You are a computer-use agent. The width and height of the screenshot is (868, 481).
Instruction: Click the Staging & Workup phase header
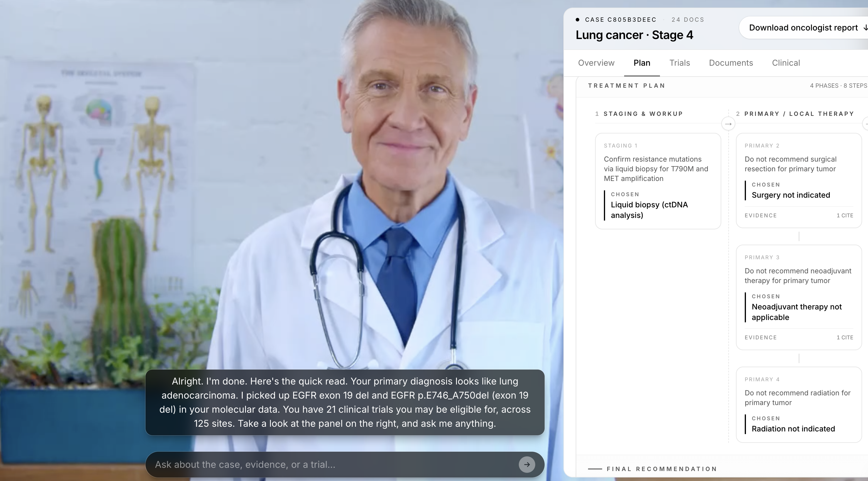click(x=643, y=114)
